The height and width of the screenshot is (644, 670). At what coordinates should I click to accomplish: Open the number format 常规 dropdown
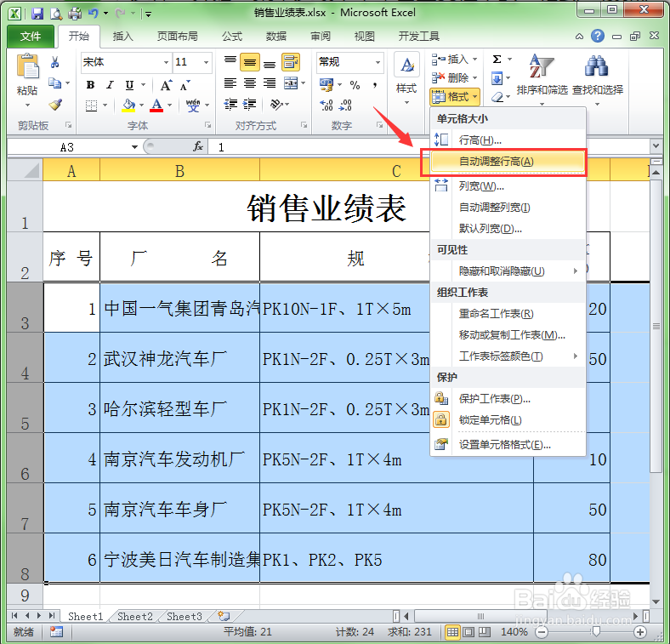(378, 62)
